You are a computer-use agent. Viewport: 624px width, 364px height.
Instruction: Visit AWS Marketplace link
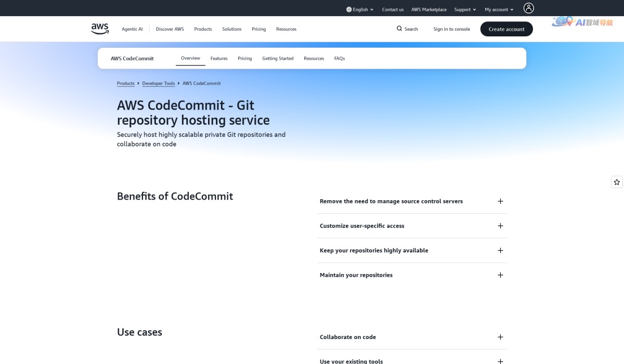tap(429, 9)
